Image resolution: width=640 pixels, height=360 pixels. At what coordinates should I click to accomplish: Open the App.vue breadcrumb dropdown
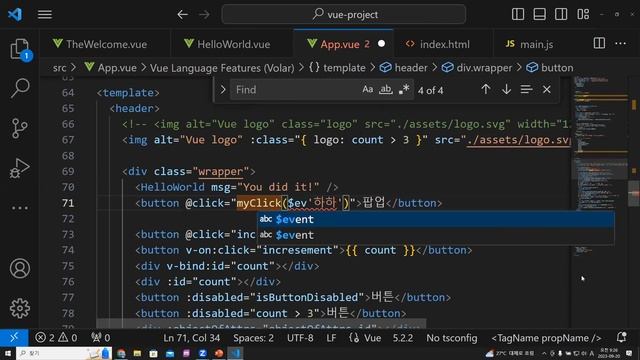(111, 68)
